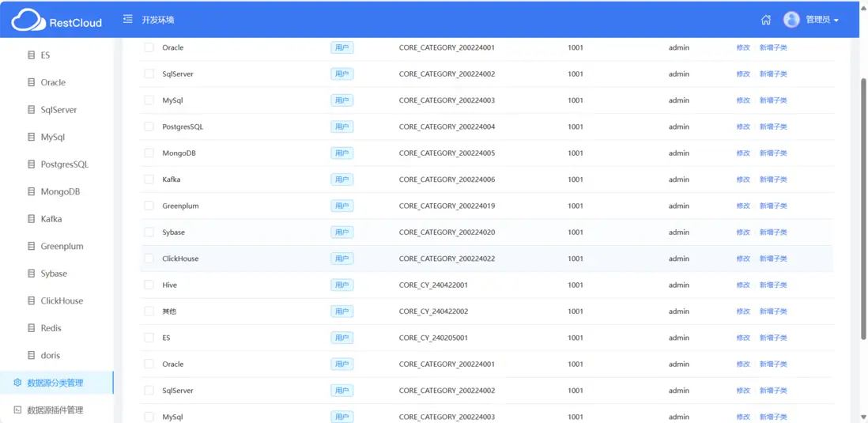Click the vertical page scrollbar
The width and height of the screenshot is (868, 423).
(x=863, y=208)
